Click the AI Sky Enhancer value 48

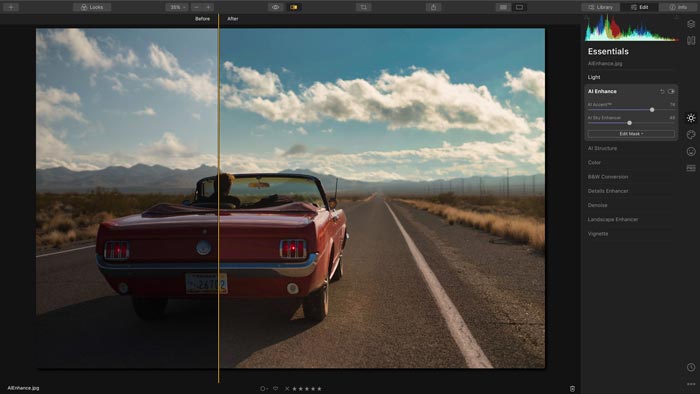click(x=672, y=118)
